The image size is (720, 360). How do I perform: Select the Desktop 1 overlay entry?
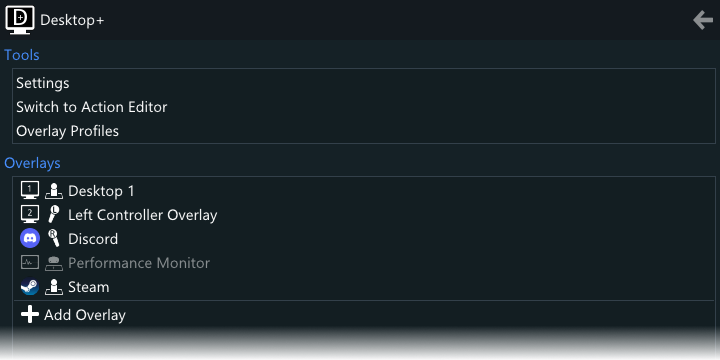[x=364, y=191]
